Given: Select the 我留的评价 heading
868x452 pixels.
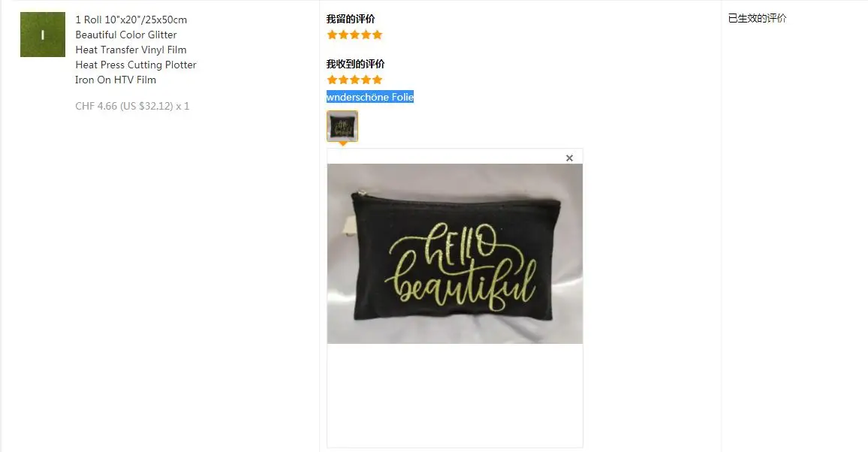Looking at the screenshot, I should 351,19.
